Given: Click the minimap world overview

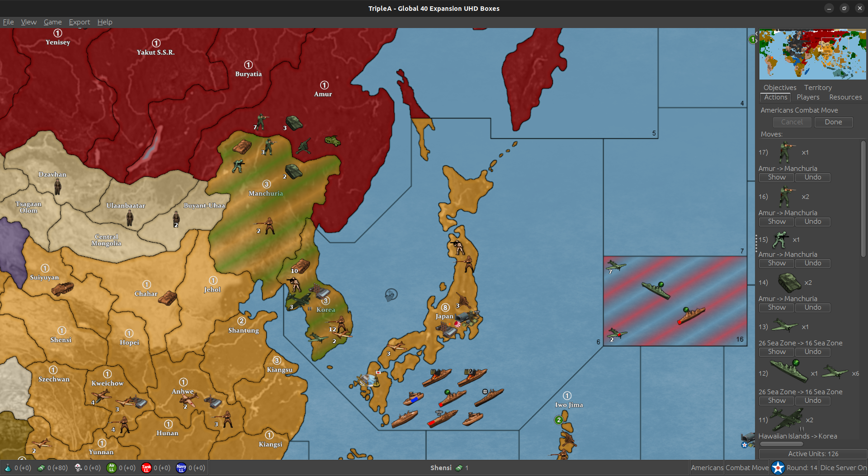Looking at the screenshot, I should pos(812,54).
